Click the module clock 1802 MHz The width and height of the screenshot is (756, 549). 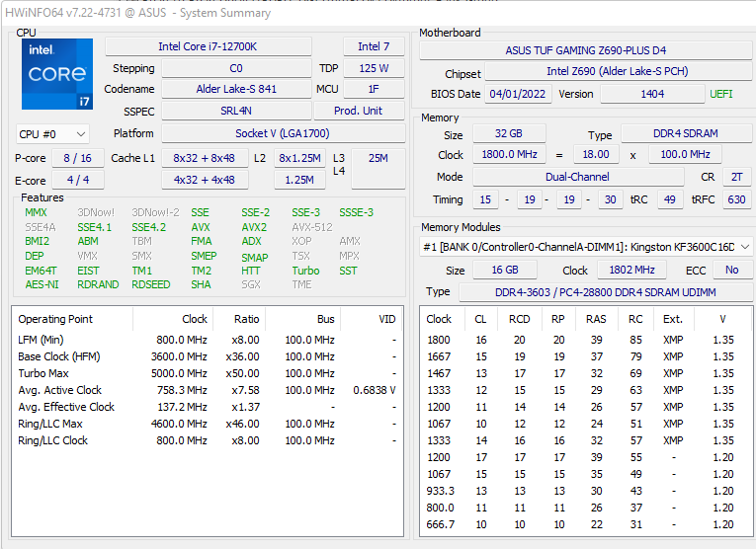click(x=632, y=270)
